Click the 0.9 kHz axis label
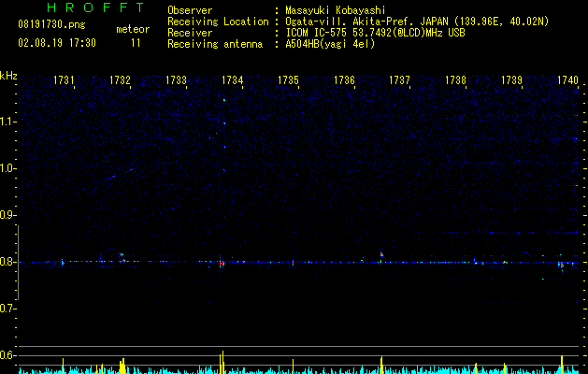 (7, 215)
